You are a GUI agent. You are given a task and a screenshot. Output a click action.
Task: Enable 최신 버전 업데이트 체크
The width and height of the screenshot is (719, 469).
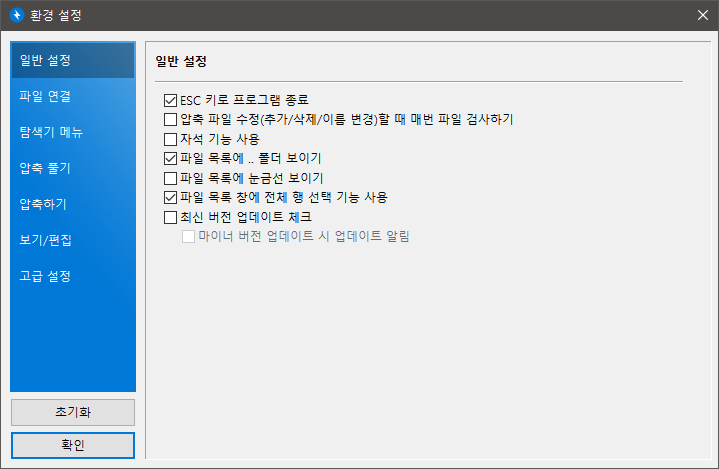pyautogui.click(x=171, y=217)
